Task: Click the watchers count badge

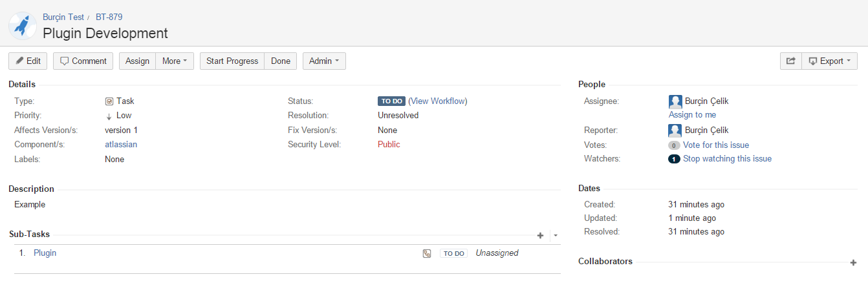Action: (x=674, y=159)
